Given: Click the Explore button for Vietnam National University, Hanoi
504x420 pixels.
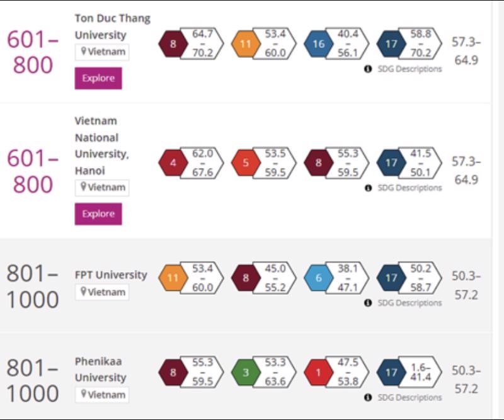Looking at the screenshot, I should click(98, 213).
